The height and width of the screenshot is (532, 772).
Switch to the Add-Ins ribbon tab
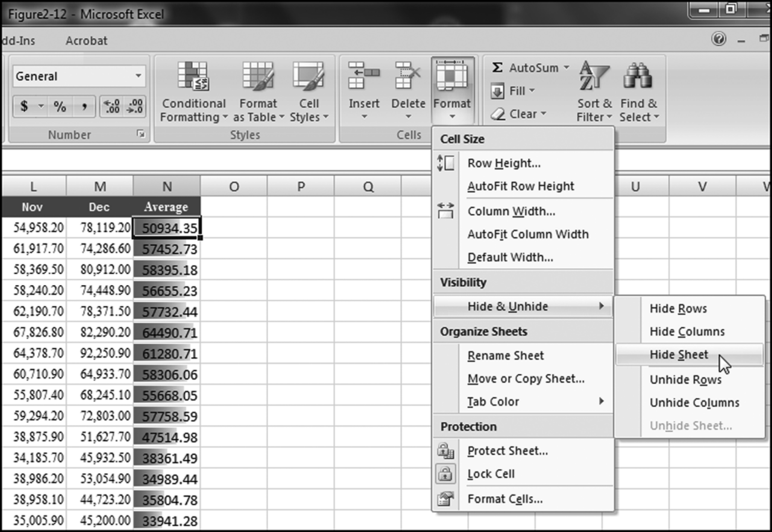pyautogui.click(x=18, y=41)
